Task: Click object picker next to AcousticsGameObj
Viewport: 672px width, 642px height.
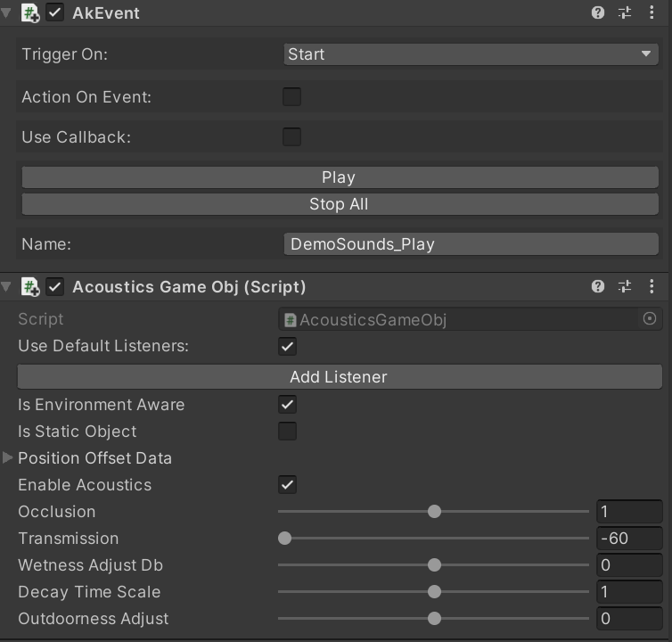Action: (650, 318)
